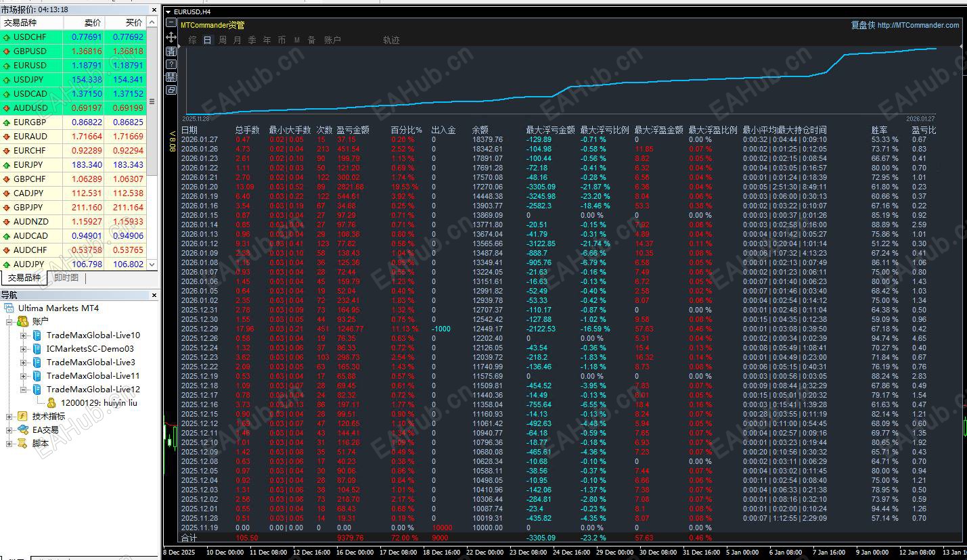Select the 账户 tab in MTCommander

[x=332, y=40]
